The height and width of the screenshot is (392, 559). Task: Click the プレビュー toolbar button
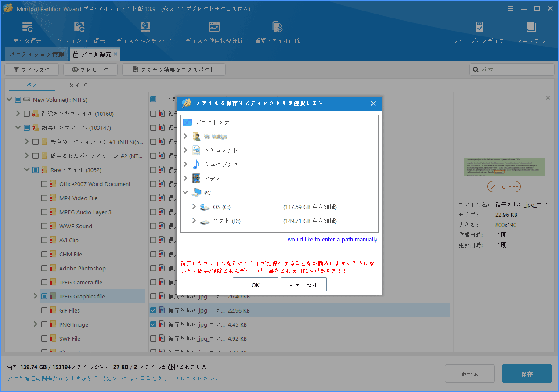(90, 69)
